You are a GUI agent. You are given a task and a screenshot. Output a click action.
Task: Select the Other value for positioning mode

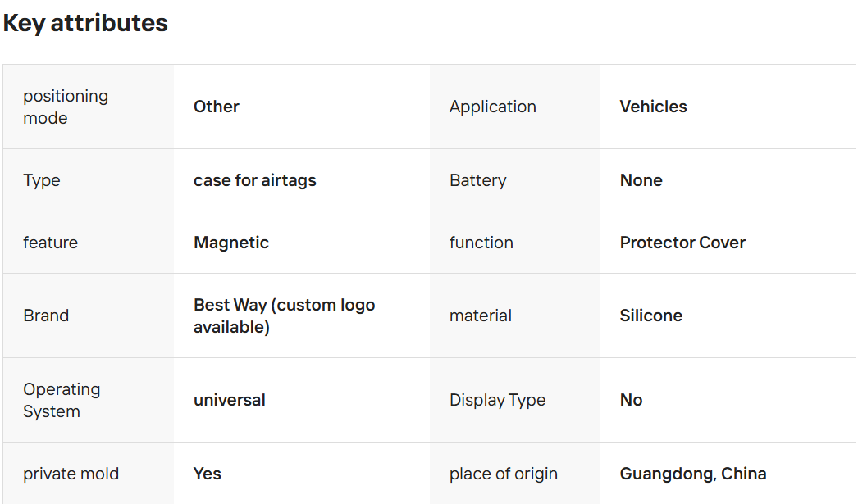[217, 107]
